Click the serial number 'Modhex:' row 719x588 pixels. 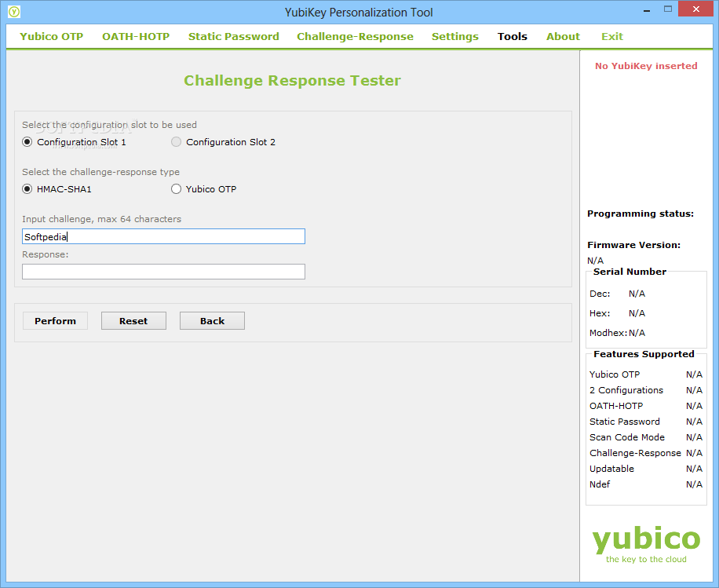coord(617,333)
